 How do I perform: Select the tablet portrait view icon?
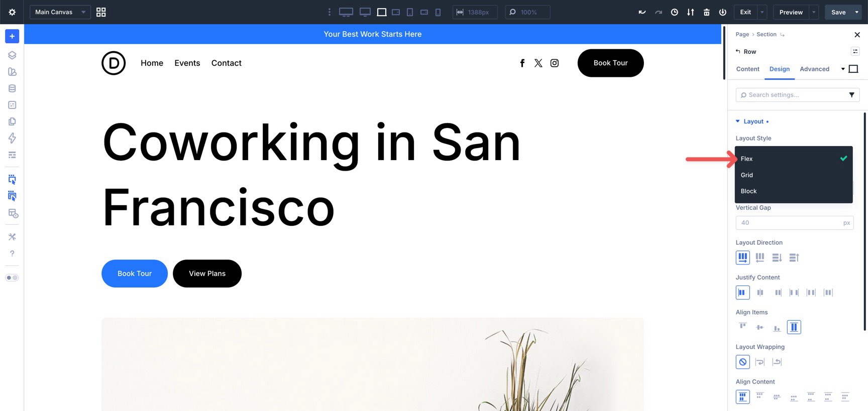pyautogui.click(x=410, y=12)
